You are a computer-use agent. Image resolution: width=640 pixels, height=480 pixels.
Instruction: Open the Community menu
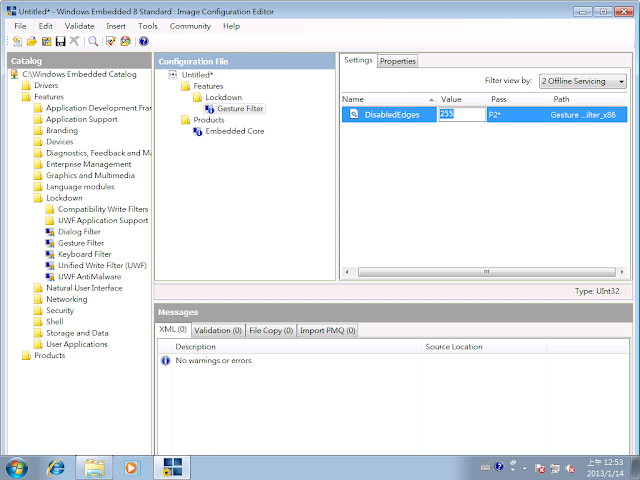point(190,26)
